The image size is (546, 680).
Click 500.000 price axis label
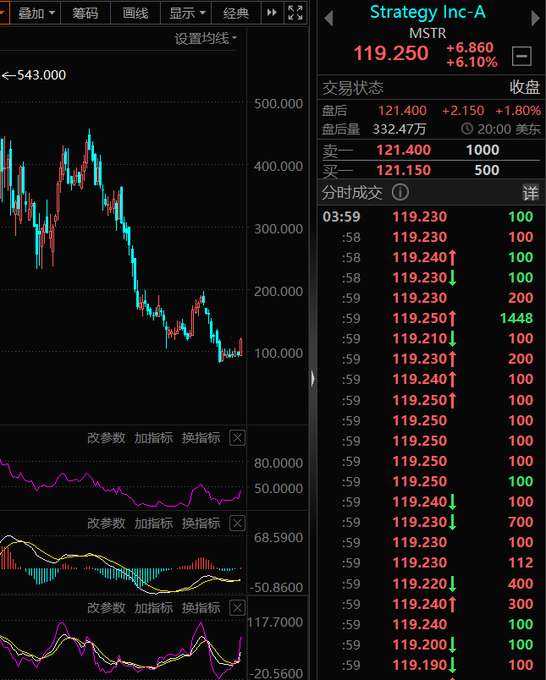tap(278, 104)
